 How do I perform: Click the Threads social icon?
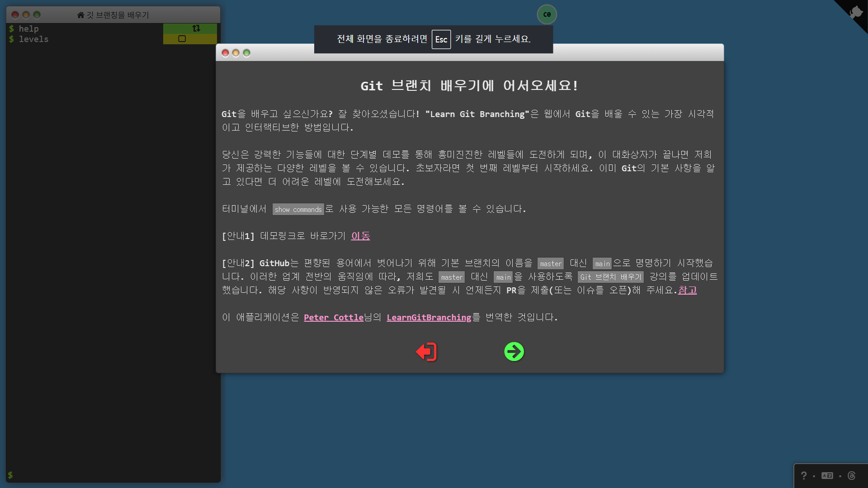pos(851,475)
